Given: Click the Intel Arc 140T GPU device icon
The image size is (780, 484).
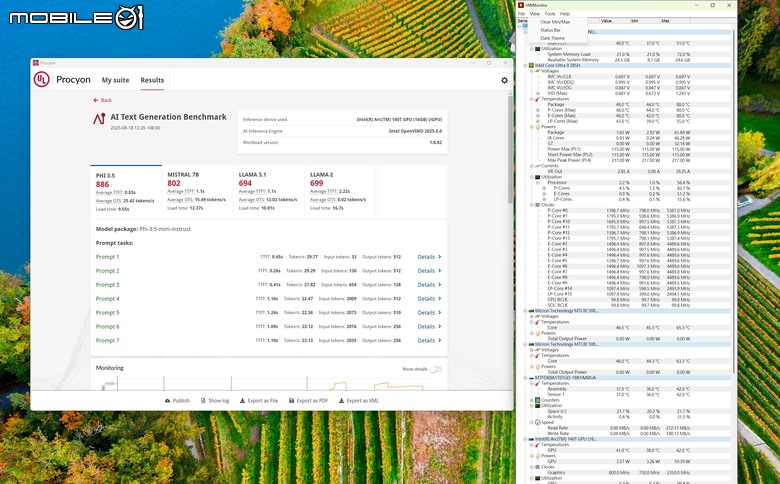Looking at the screenshot, I should click(x=531, y=439).
